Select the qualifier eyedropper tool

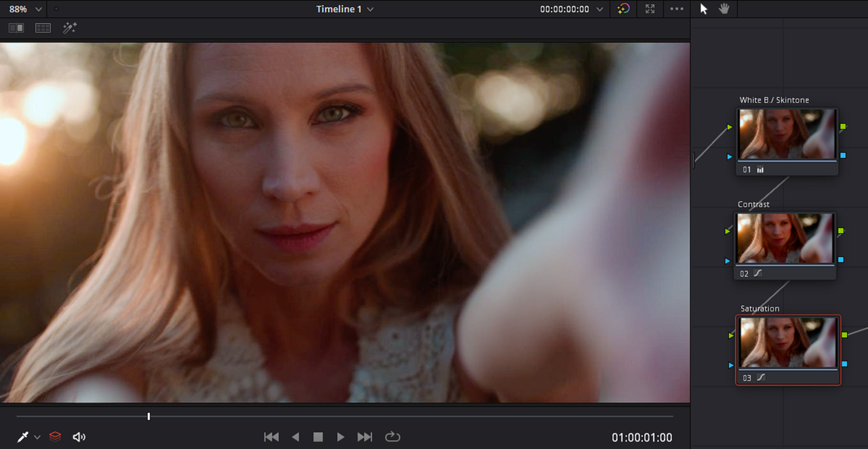[x=23, y=437]
